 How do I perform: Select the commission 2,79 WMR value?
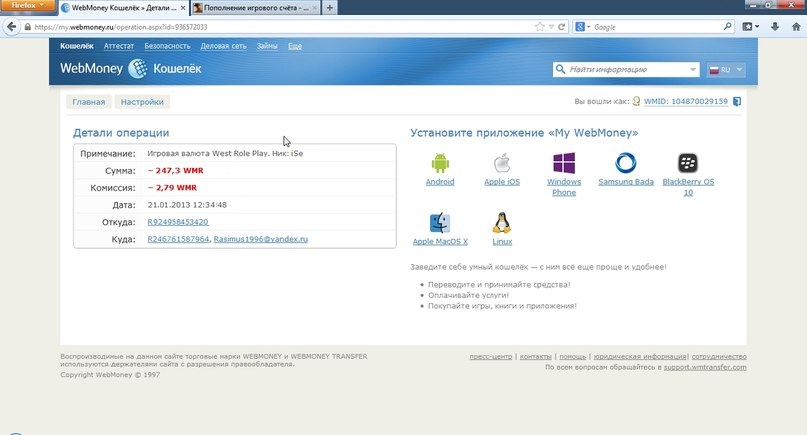(172, 187)
